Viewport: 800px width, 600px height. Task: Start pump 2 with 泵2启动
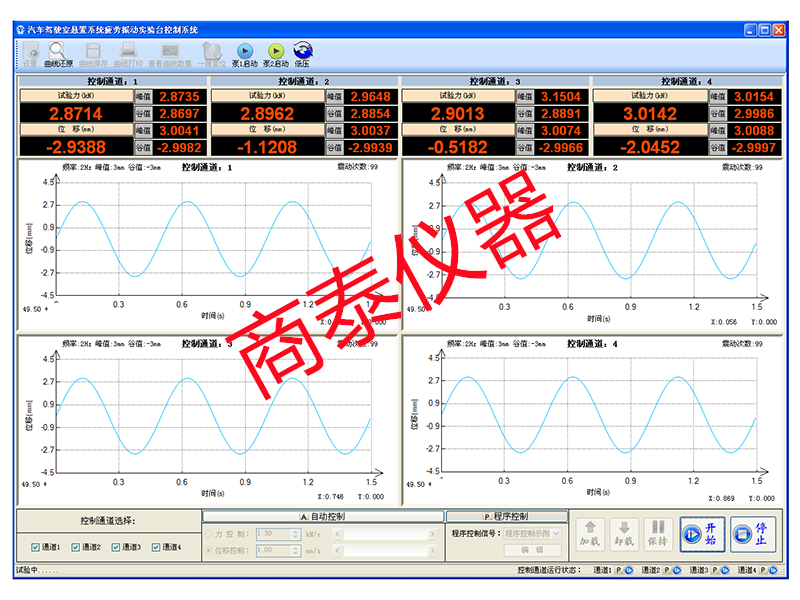[x=275, y=51]
